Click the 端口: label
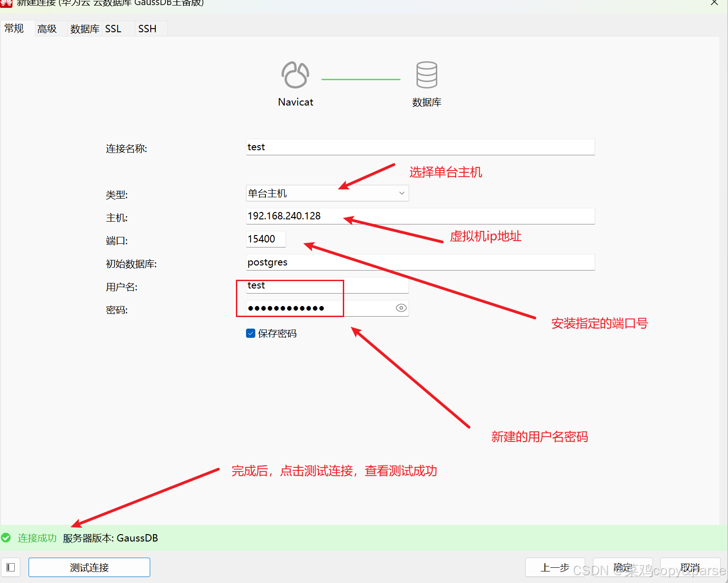The width and height of the screenshot is (728, 583). (117, 241)
